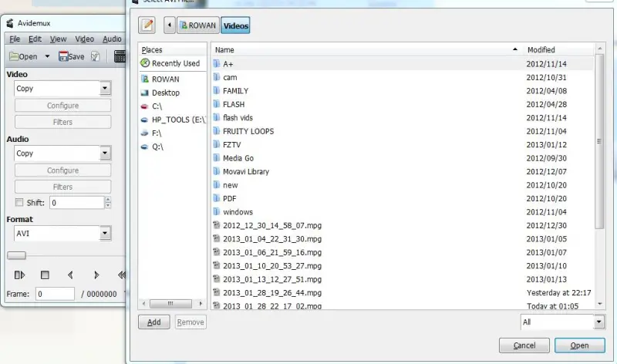This screenshot has height=364, width=617.
Task: Click the Frame number input field
Action: point(55,294)
